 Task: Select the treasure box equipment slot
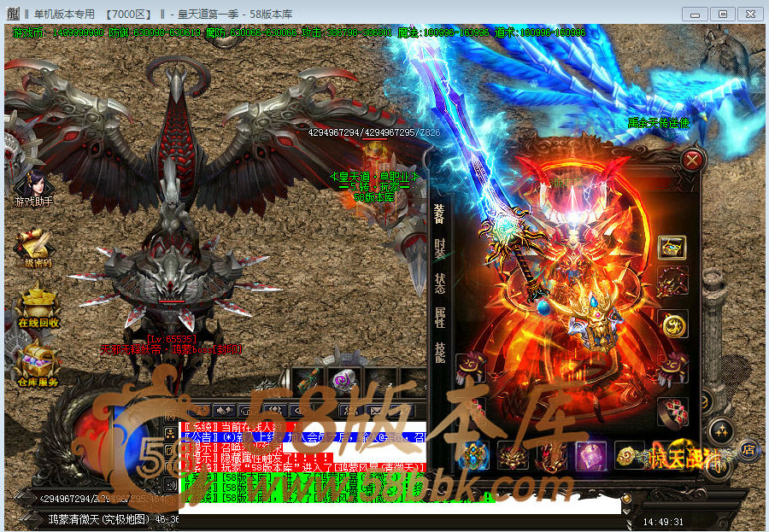click(x=672, y=248)
